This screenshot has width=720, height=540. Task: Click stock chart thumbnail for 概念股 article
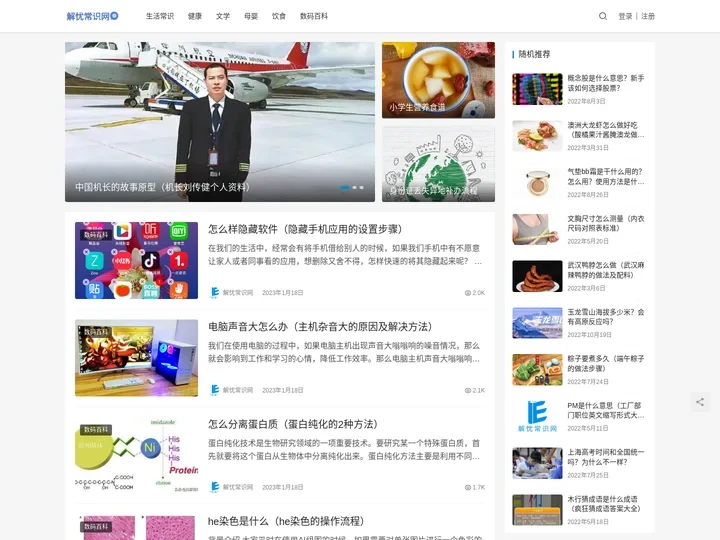pyautogui.click(x=537, y=89)
